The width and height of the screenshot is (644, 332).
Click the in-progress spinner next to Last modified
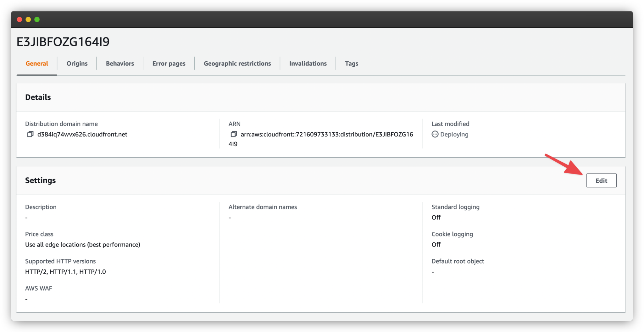435,134
